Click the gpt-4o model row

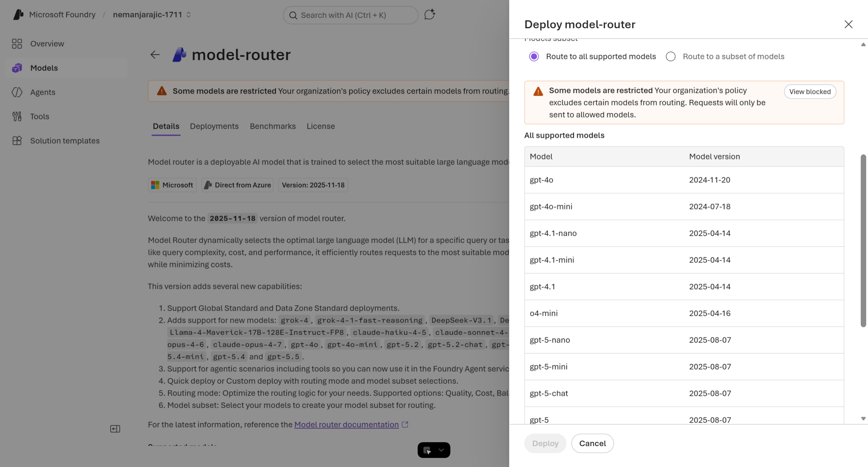tap(684, 180)
